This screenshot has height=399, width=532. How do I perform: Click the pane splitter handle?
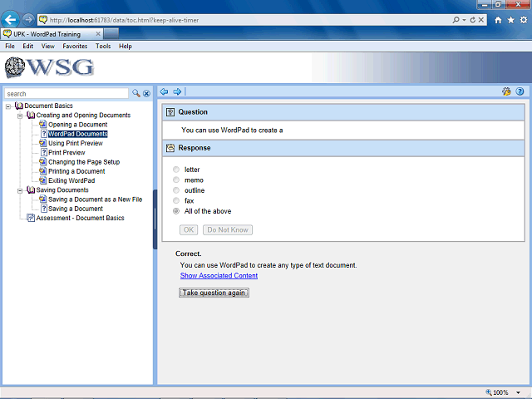[155, 219]
